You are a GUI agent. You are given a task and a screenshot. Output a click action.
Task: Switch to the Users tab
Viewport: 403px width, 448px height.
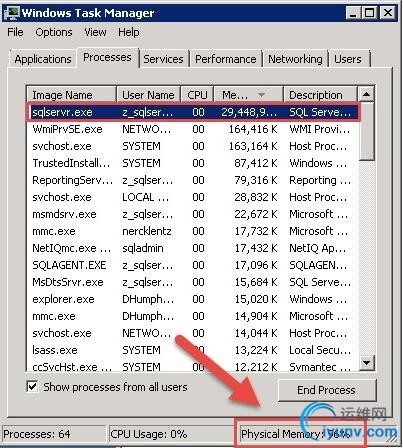(x=348, y=59)
